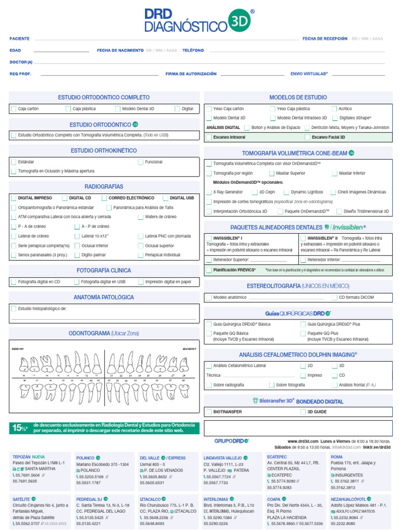Click the 3D badge next to POLANCO branch
Screen dimensions: 399x532
98,458
